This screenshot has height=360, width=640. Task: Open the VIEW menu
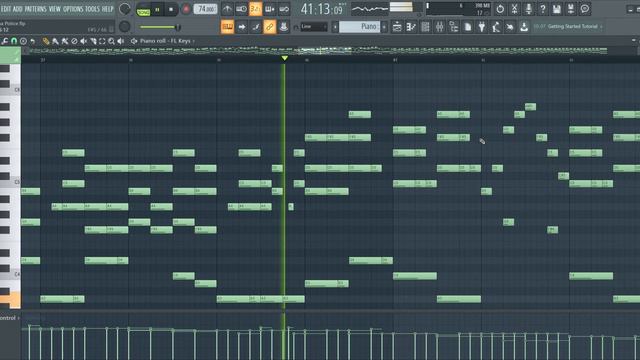[55, 9]
